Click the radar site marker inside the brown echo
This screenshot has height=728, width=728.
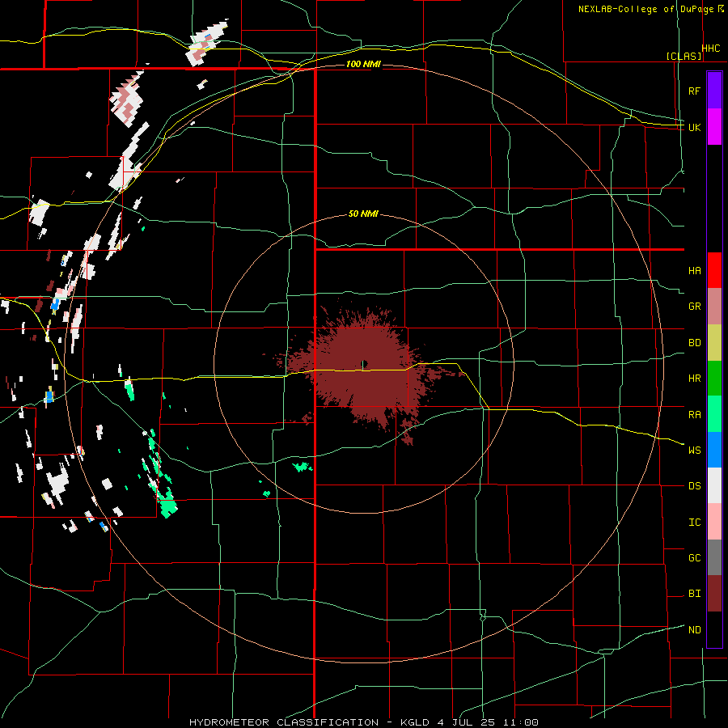pos(364,363)
